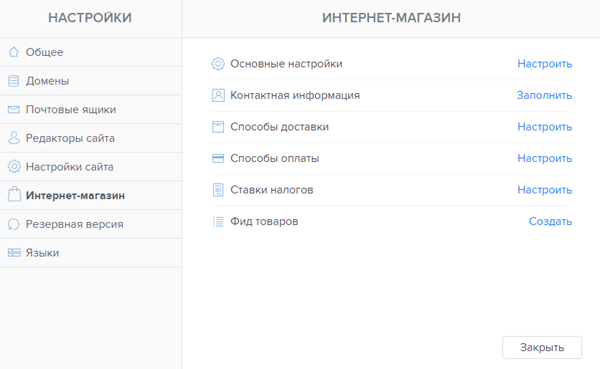
Task: Open the Общее settings section
Action: pos(91,52)
